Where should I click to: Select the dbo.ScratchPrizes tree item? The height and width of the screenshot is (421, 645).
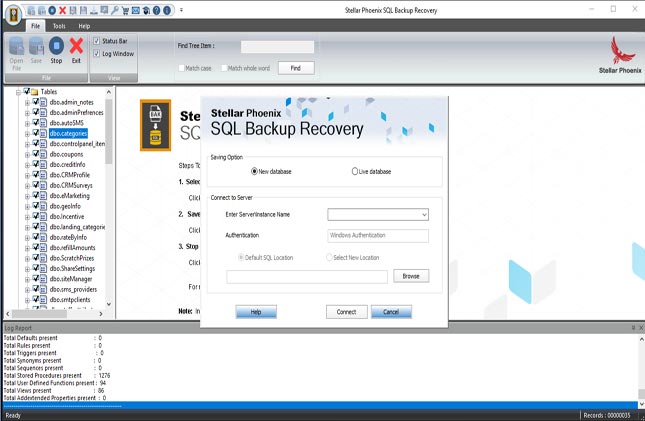tap(72, 258)
